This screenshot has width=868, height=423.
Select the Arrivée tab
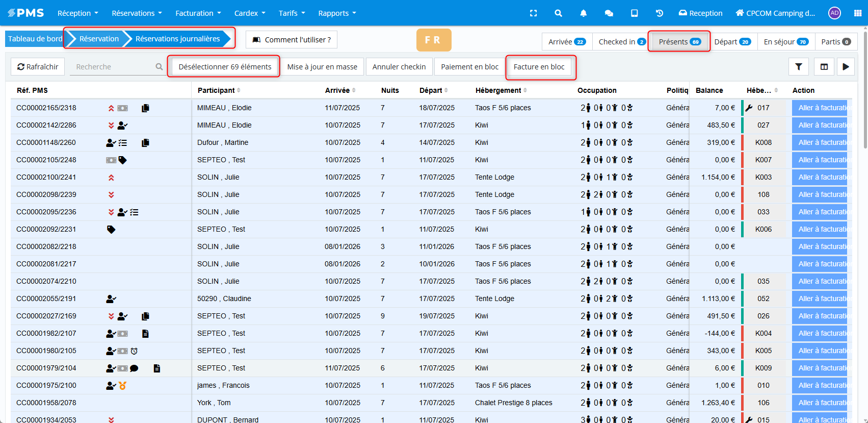pyautogui.click(x=566, y=42)
